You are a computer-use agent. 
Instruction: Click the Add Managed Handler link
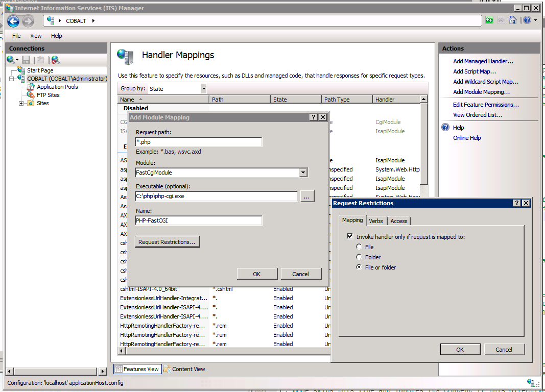pos(483,61)
